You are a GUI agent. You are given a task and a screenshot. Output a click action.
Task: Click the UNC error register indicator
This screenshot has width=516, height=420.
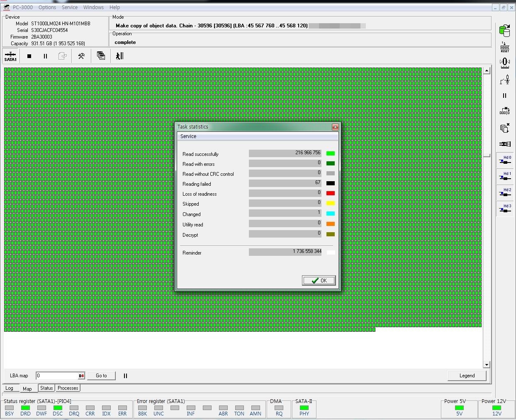158,408
